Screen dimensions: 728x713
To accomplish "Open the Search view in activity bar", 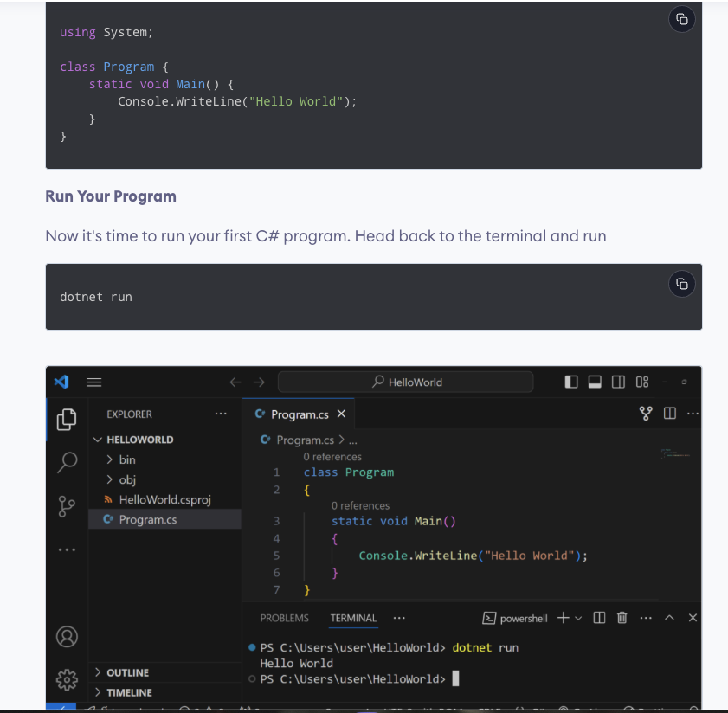I will (x=66, y=463).
